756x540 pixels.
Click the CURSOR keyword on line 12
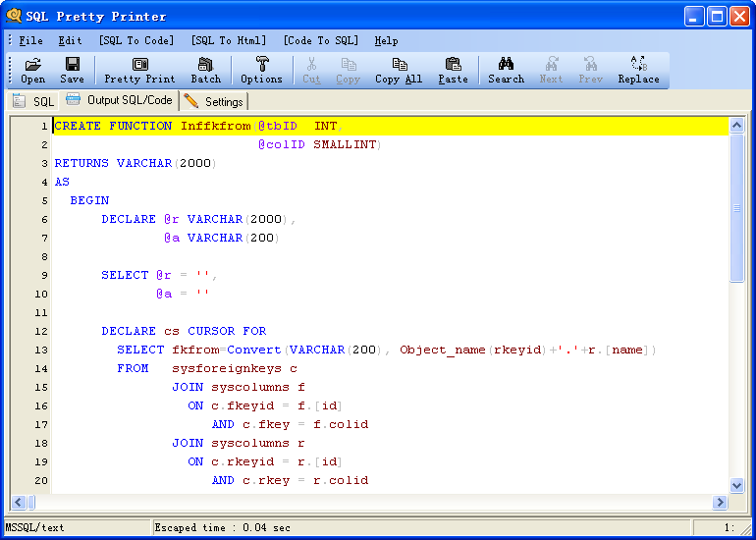click(211, 331)
